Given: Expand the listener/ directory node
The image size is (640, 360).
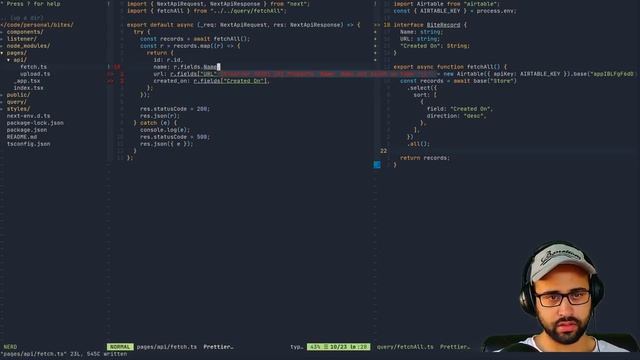Looking at the screenshot, I should (21, 39).
